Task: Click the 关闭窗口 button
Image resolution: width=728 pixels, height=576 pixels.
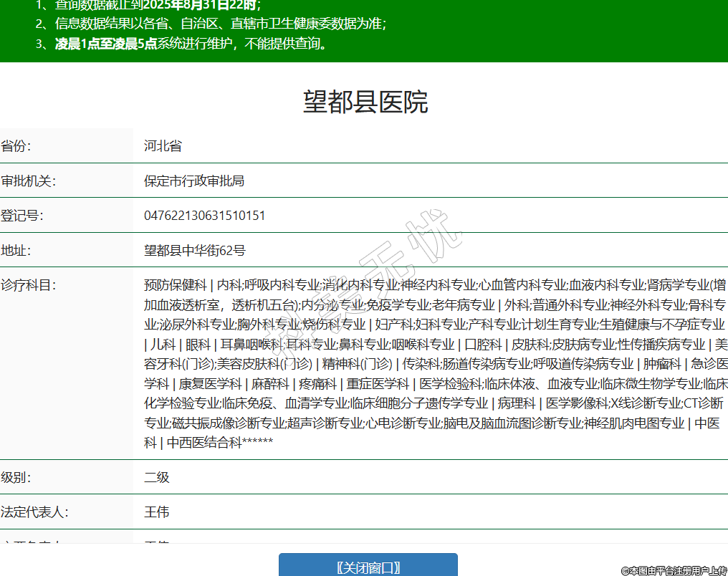Action: (368, 567)
